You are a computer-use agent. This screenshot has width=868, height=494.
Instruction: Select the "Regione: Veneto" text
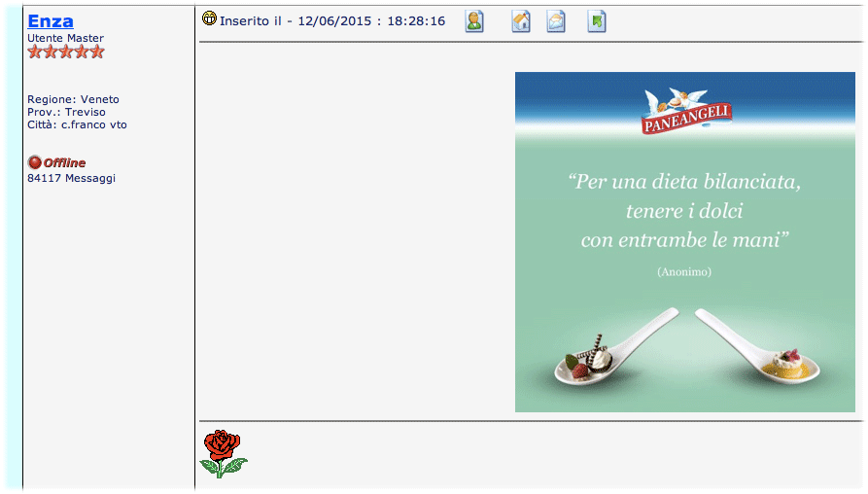pyautogui.click(x=73, y=100)
